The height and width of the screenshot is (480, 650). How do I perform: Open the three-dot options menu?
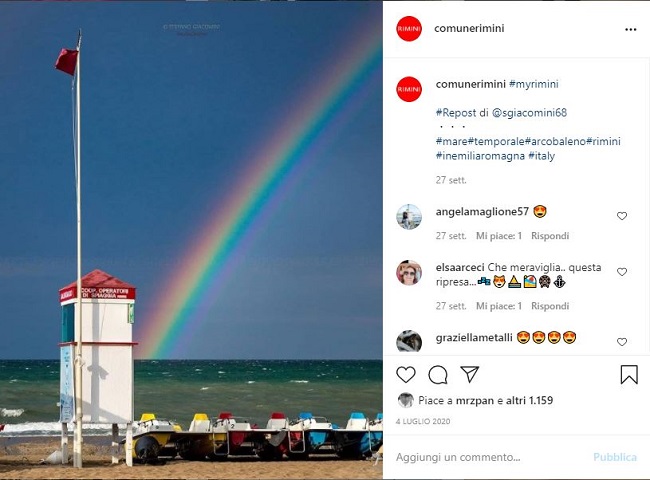(631, 29)
